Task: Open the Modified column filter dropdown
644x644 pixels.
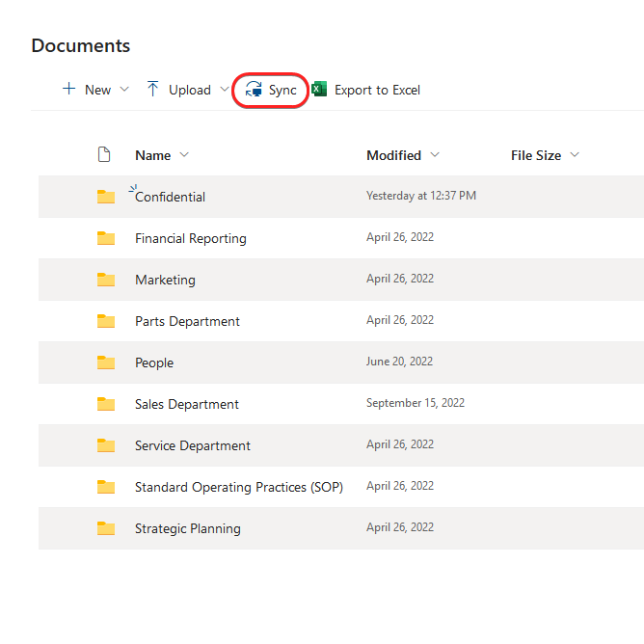Action: point(435,155)
